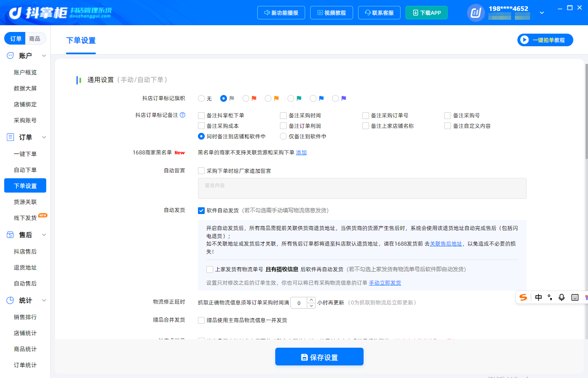The image size is (588, 378).
Task: Collapse the 售后 sidebar section chevron
Action: [44, 235]
